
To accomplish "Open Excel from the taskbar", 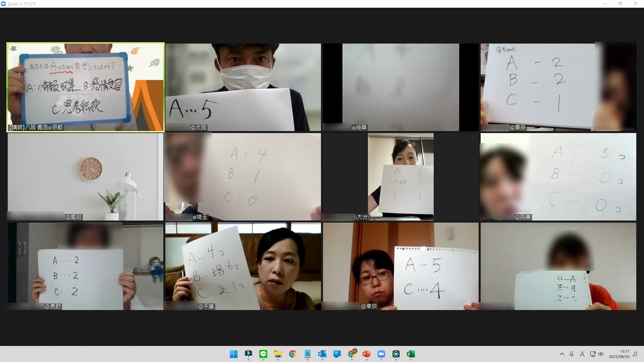I will [411, 354].
